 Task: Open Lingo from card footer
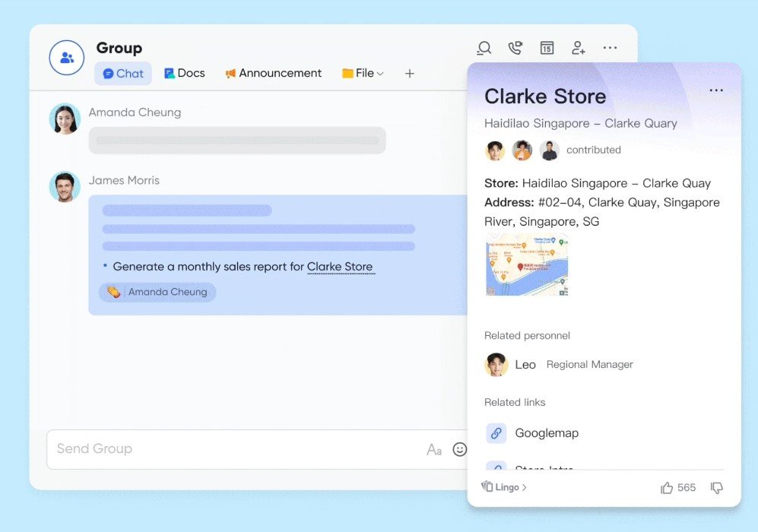click(504, 487)
